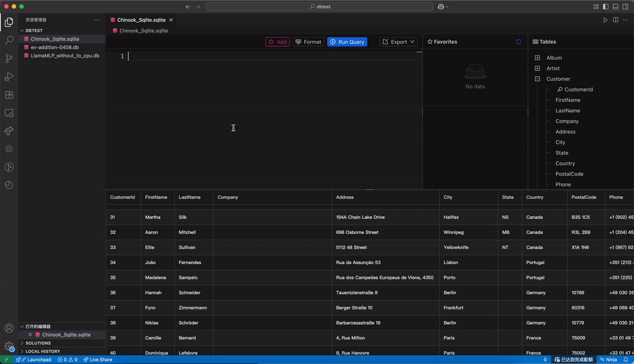This screenshot has width=634, height=364.
Task: Click the Run play icon in editor title
Action: pyautogui.click(x=605, y=20)
